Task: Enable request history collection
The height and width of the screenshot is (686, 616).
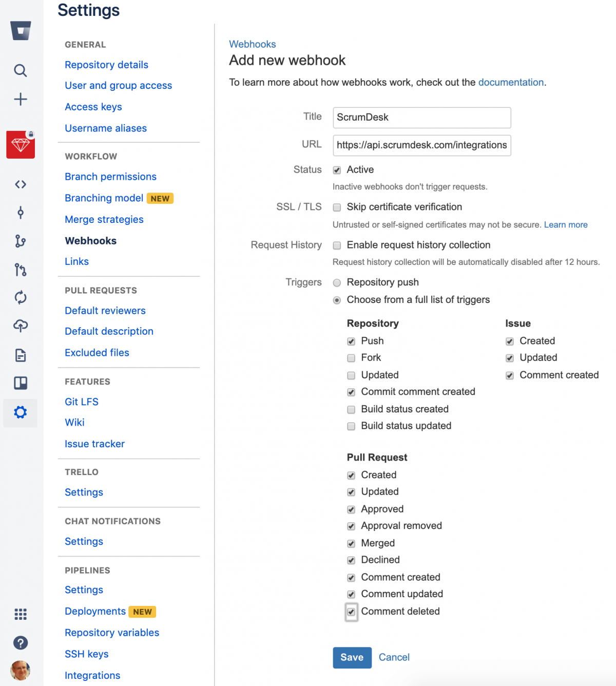Action: coord(337,245)
